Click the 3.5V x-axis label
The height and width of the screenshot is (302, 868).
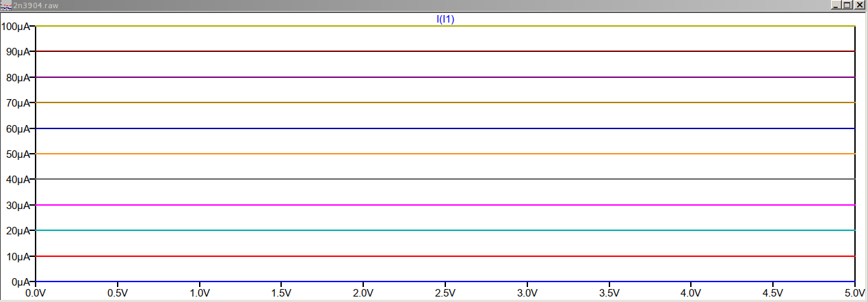pyautogui.click(x=609, y=293)
